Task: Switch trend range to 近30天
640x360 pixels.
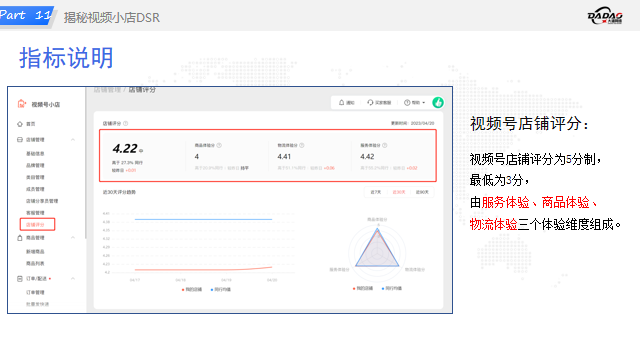Action: coord(399,192)
